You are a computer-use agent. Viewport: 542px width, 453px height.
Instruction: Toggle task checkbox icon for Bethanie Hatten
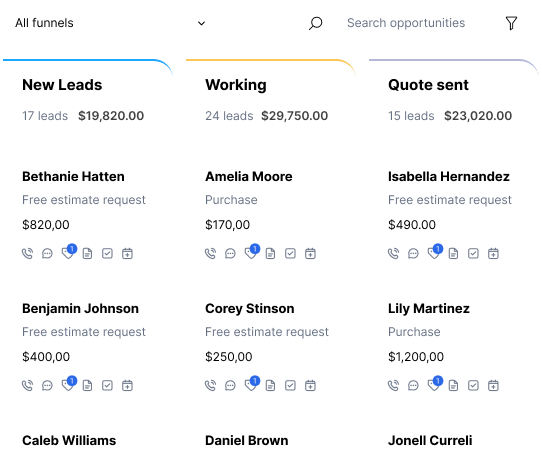click(108, 254)
